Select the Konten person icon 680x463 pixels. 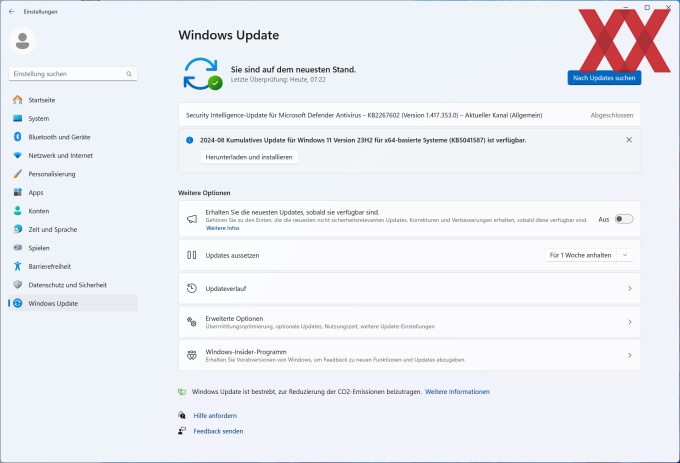[17, 211]
